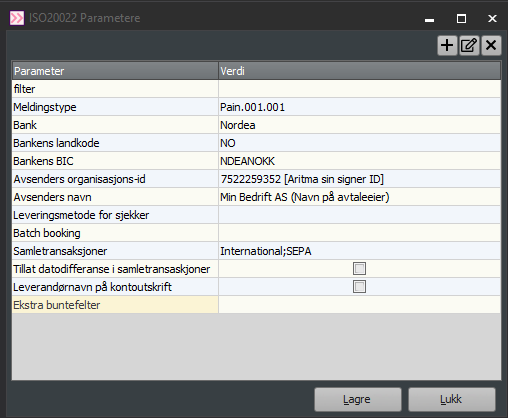The image size is (508, 418).
Task: Select the Batch booking value cell
Action: 360,233
